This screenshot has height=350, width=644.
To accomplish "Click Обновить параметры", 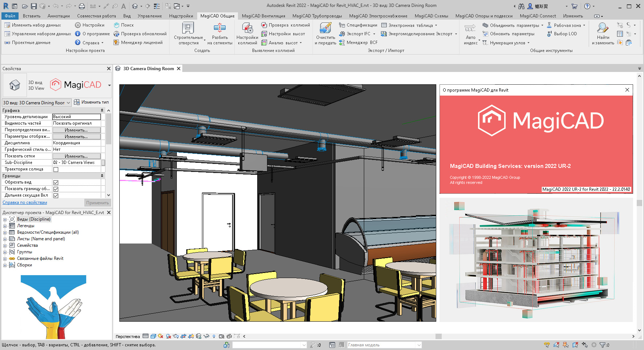I will click(x=508, y=34).
